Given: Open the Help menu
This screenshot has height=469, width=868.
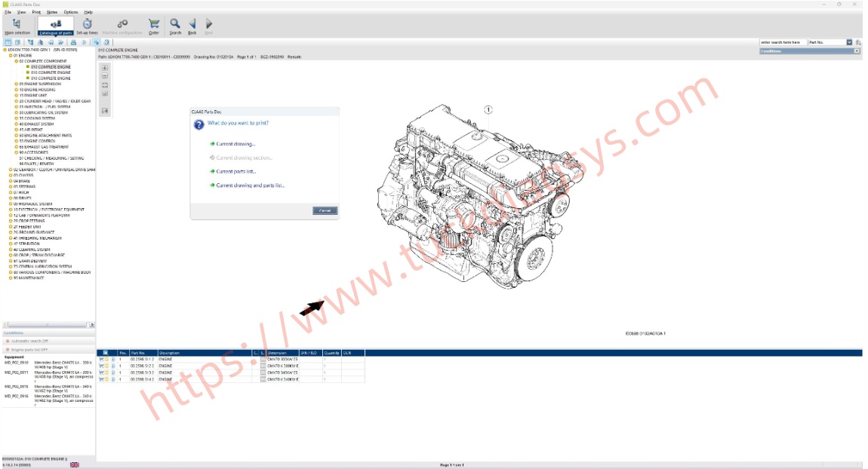Looking at the screenshot, I should point(88,12).
